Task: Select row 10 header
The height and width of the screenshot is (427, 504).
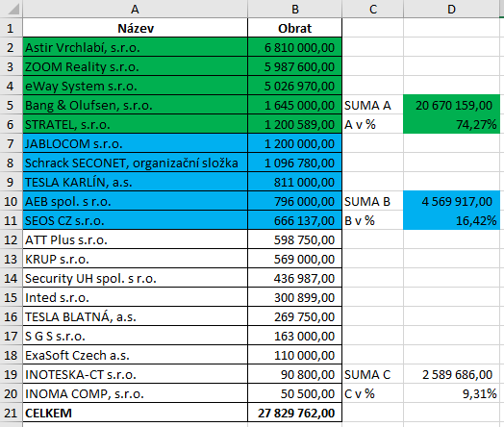Action: [x=11, y=201]
